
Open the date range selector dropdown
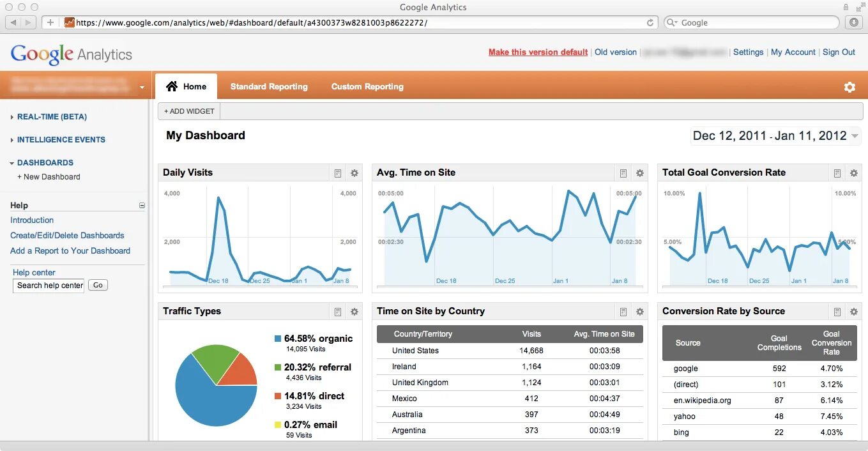[855, 135]
